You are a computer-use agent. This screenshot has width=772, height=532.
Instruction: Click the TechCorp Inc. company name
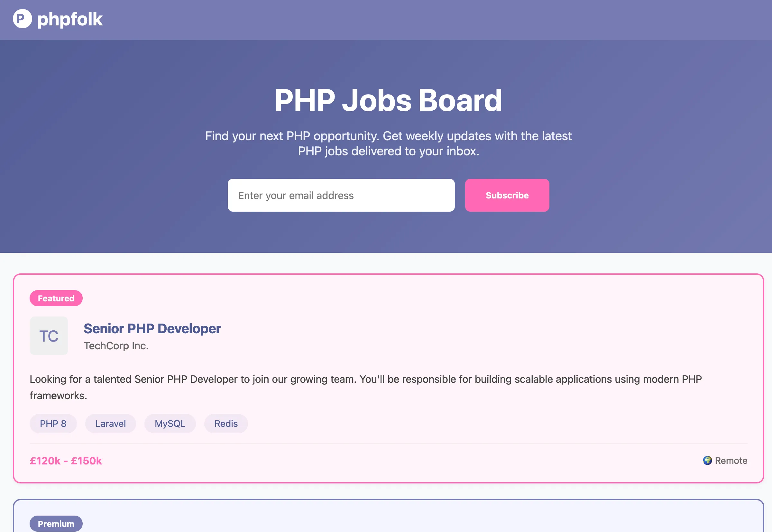pos(116,346)
